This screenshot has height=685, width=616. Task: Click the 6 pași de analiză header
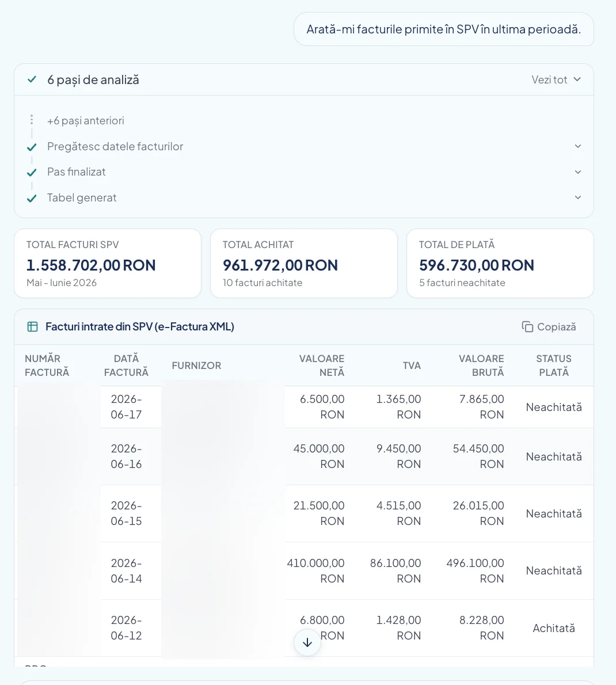tap(303, 79)
